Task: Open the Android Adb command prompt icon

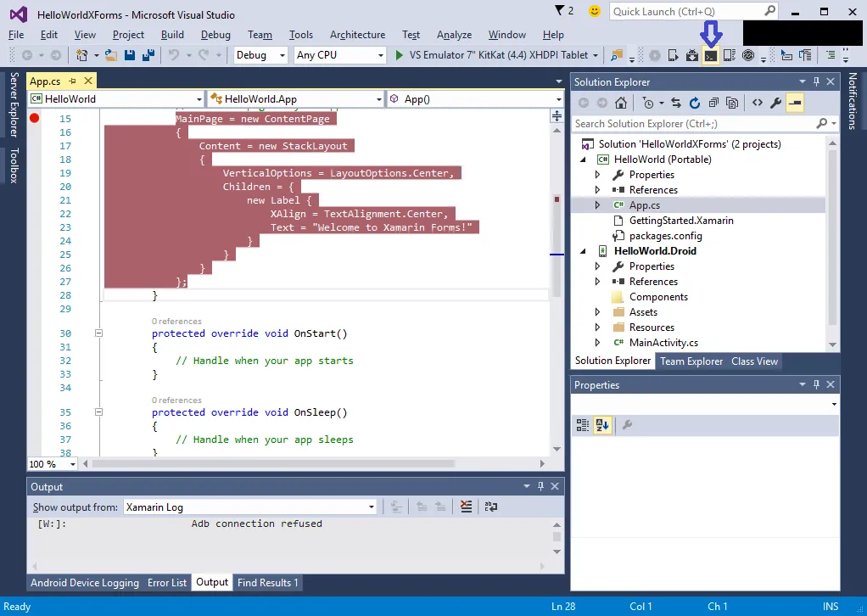Action: click(711, 55)
